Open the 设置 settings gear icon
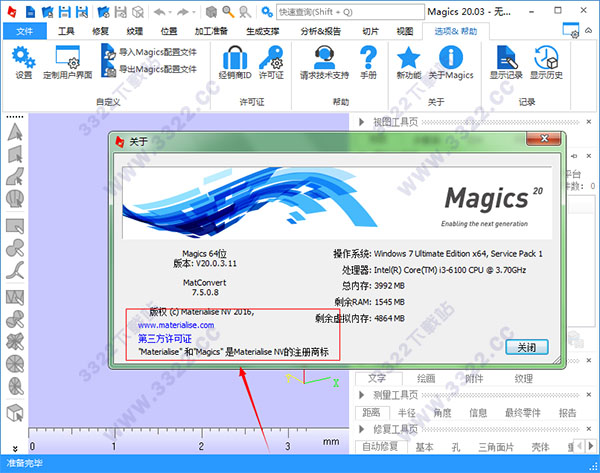Screen dimensions: 600x473 pos(23,57)
